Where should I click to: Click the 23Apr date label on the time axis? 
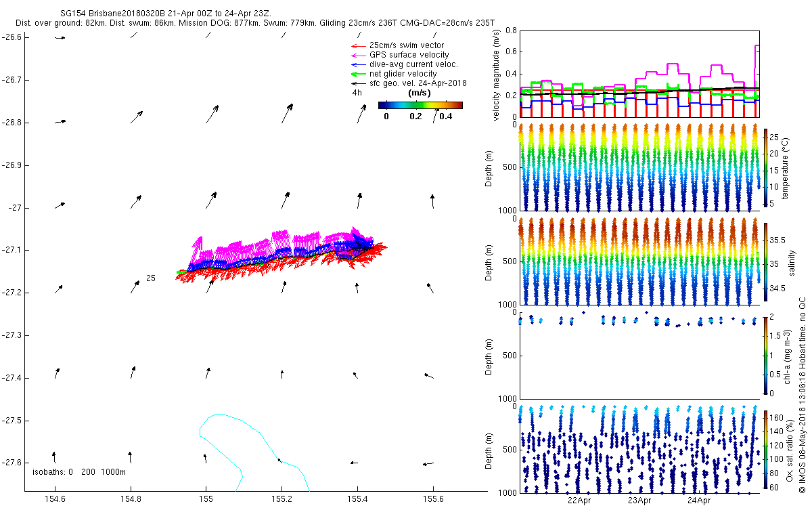639,501
